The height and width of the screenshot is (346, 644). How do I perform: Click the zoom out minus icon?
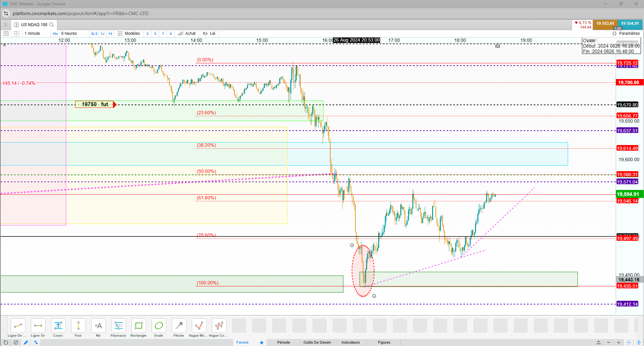(x=608, y=342)
